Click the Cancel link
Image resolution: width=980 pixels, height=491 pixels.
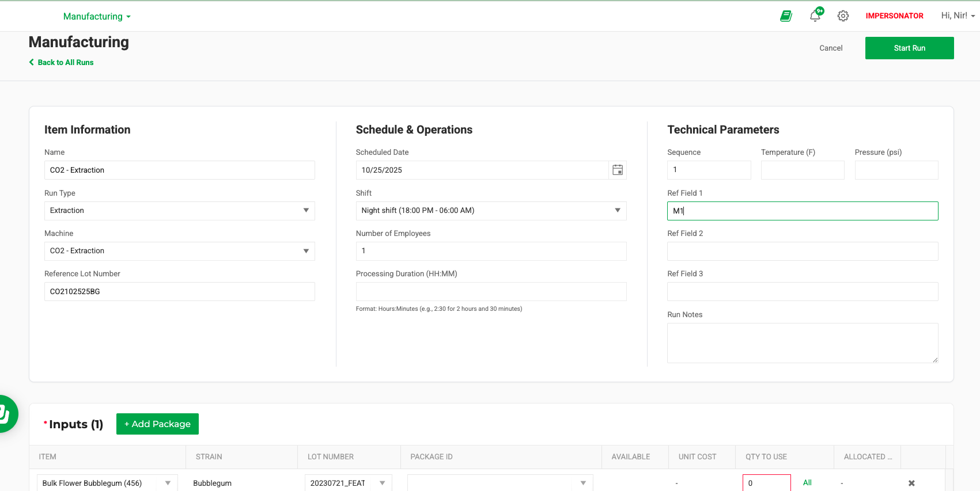(831, 48)
